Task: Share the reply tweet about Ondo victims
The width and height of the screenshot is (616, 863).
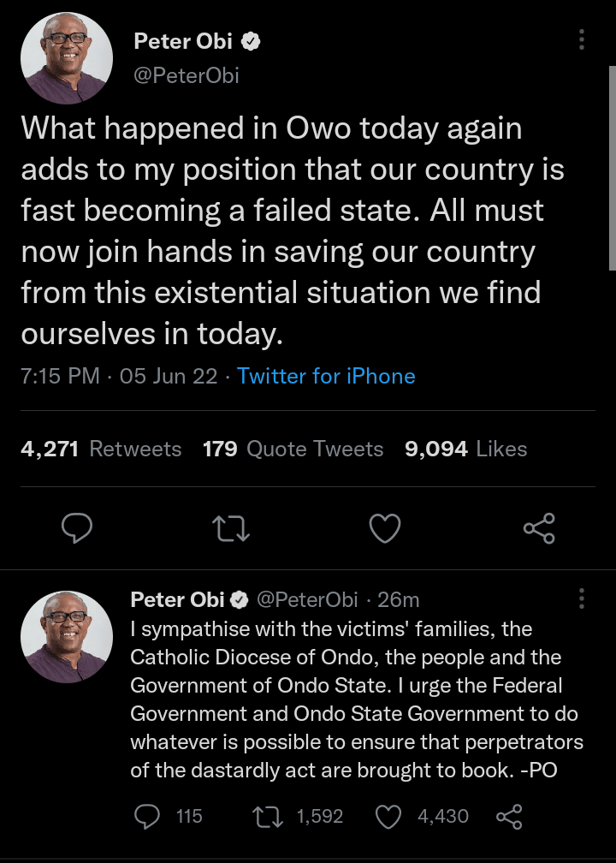Action: tap(509, 816)
